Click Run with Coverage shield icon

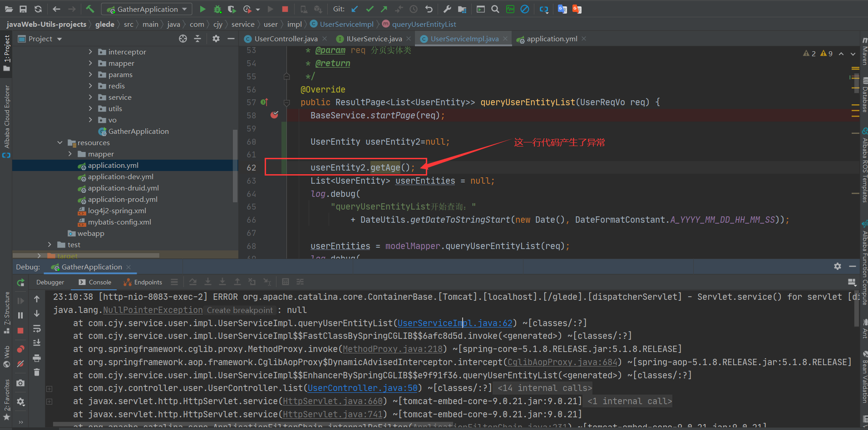pos(232,9)
